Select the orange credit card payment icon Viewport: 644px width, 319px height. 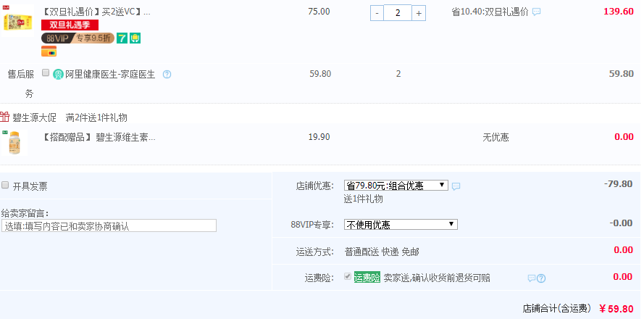49,51
